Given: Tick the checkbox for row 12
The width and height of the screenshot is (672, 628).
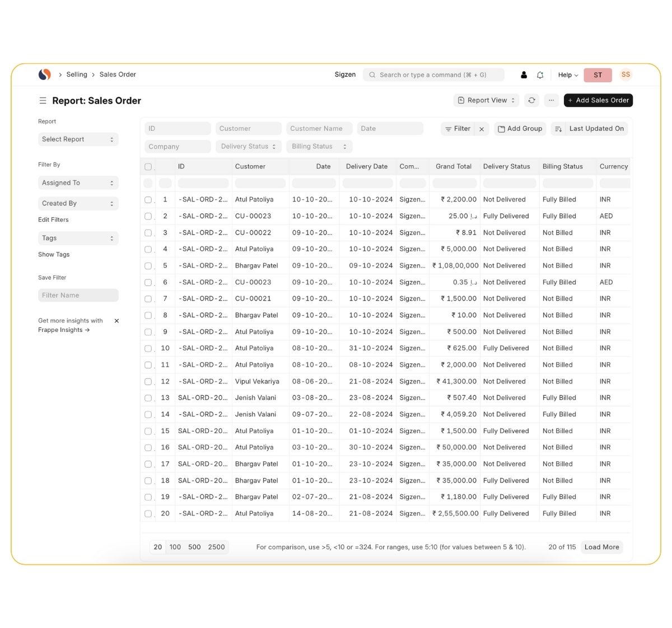Looking at the screenshot, I should [x=148, y=382].
